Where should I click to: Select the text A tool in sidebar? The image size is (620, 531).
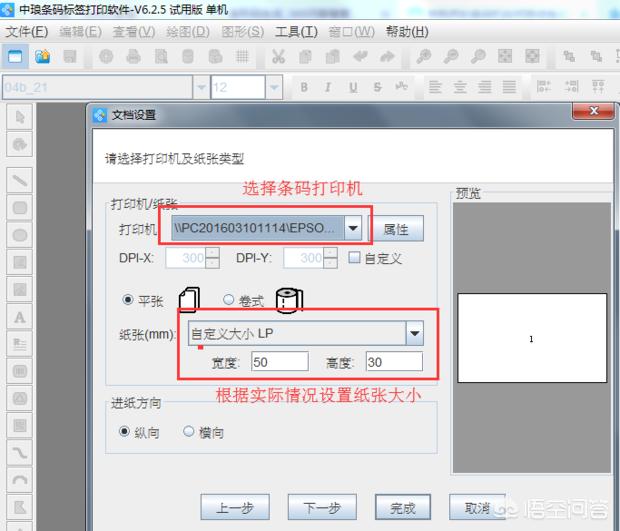(x=20, y=317)
